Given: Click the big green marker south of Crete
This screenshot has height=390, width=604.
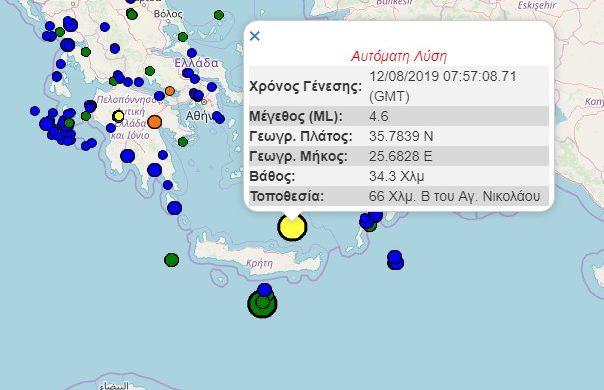Looking at the screenshot, I should coord(262,303).
